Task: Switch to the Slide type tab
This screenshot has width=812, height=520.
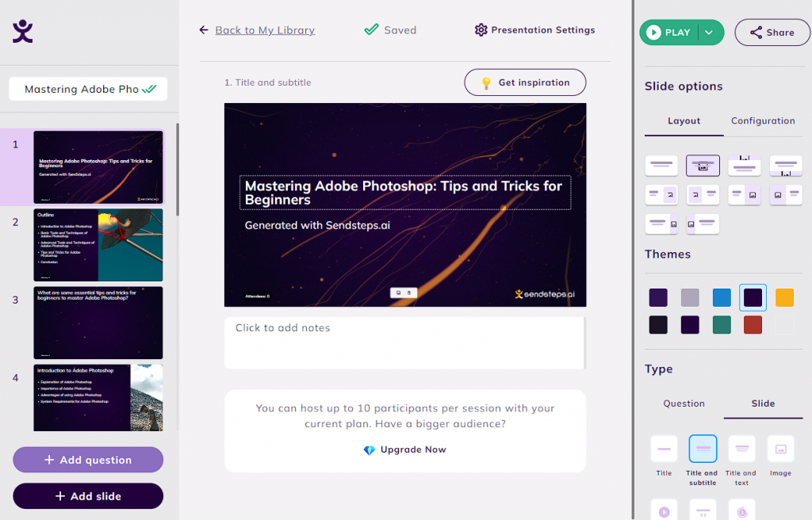Action: tap(763, 403)
